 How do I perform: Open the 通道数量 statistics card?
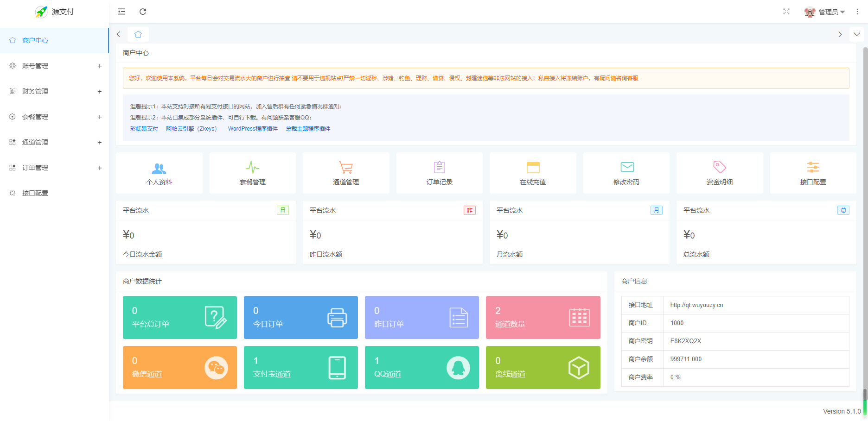(x=543, y=317)
